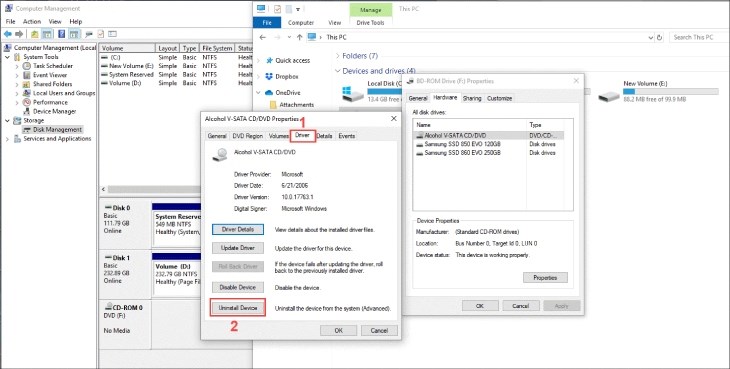Select the New Volume (E:) row in volume list
The height and width of the screenshot is (369, 730).
click(177, 66)
